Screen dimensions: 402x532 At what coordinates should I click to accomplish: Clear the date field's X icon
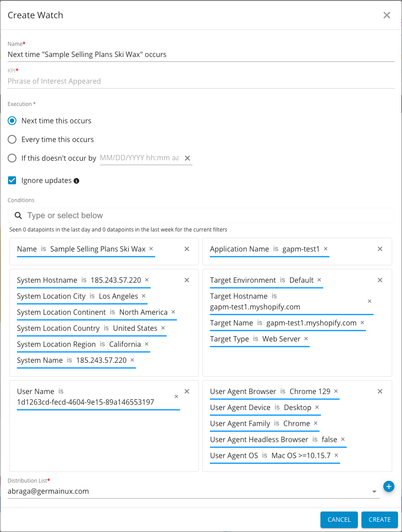pos(188,158)
